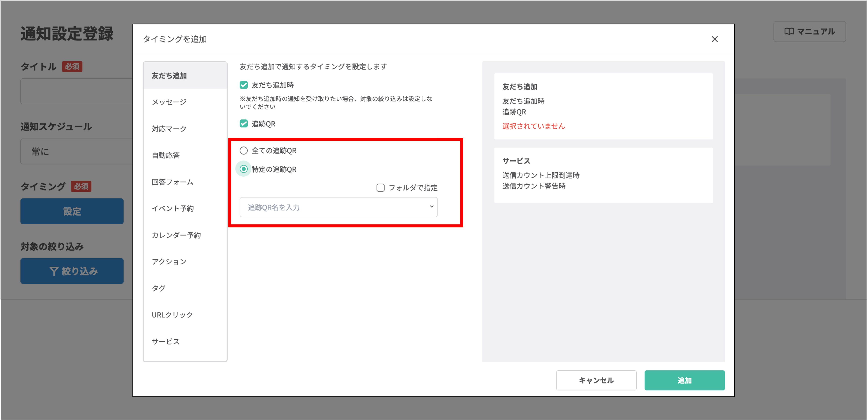Click the 対象の絞り込み label in background
Screen dimensions: 868x420
(52, 247)
